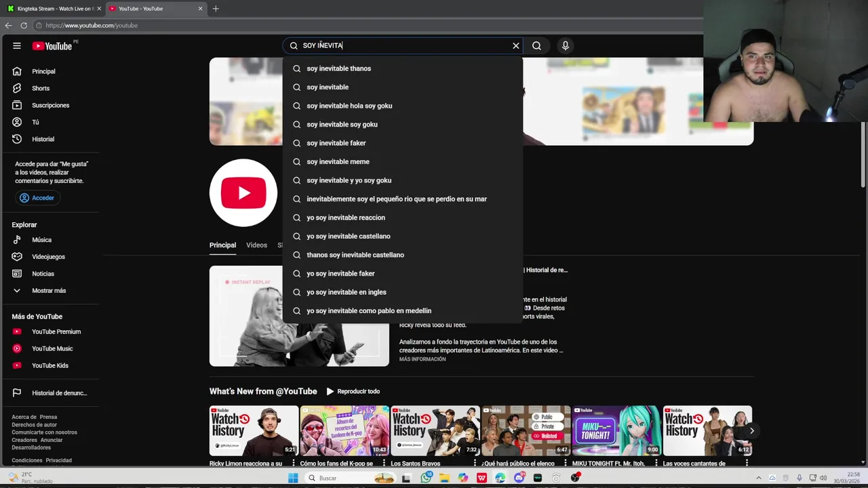This screenshot has width=868, height=488.
Task: Open WhatsApp from the taskbar
Action: [x=426, y=478]
